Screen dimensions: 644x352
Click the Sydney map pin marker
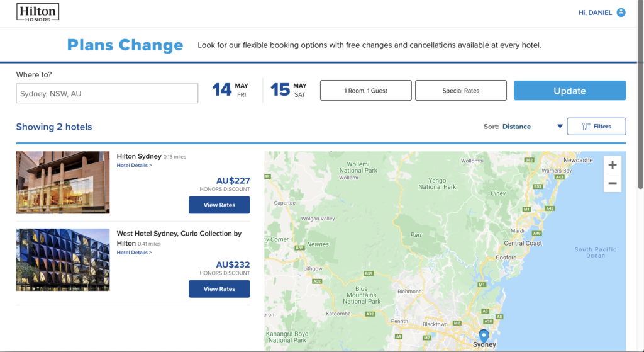point(484,336)
